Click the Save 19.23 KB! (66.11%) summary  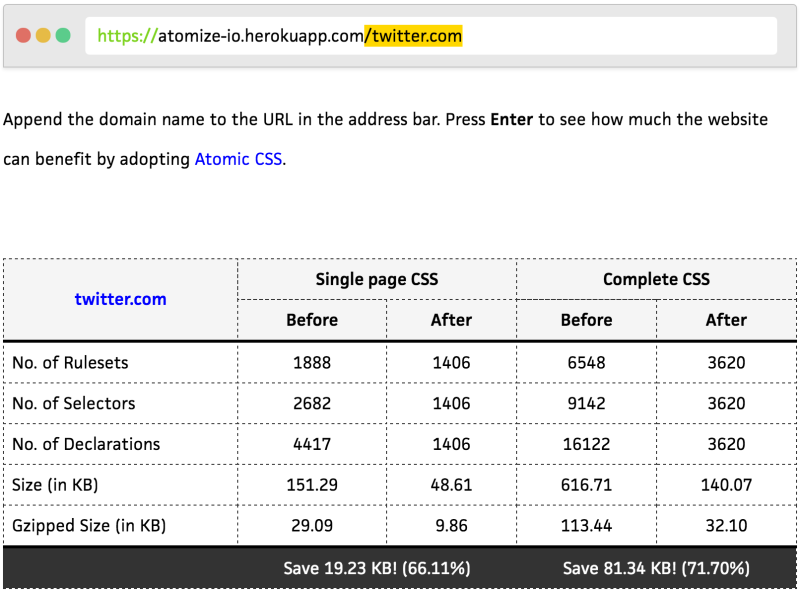377,568
